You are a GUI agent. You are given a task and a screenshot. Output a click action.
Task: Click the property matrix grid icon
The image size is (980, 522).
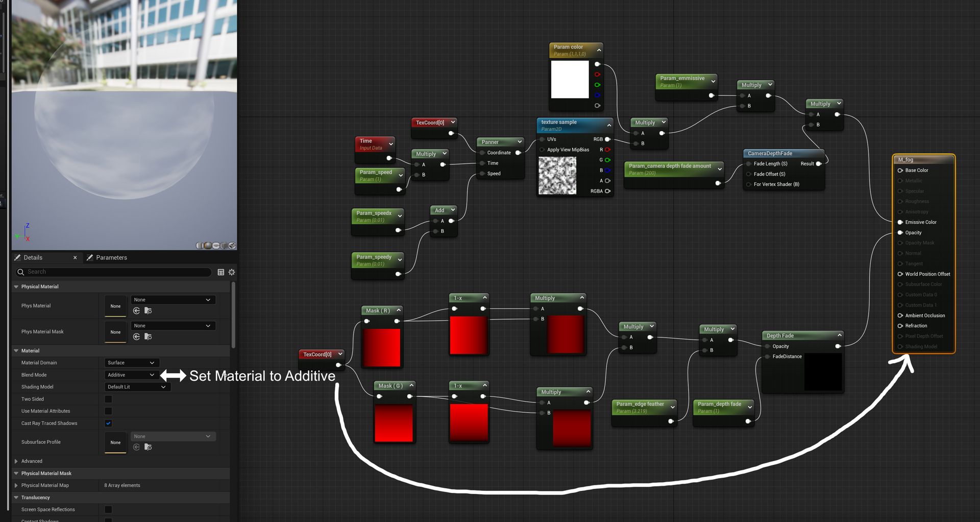[221, 272]
